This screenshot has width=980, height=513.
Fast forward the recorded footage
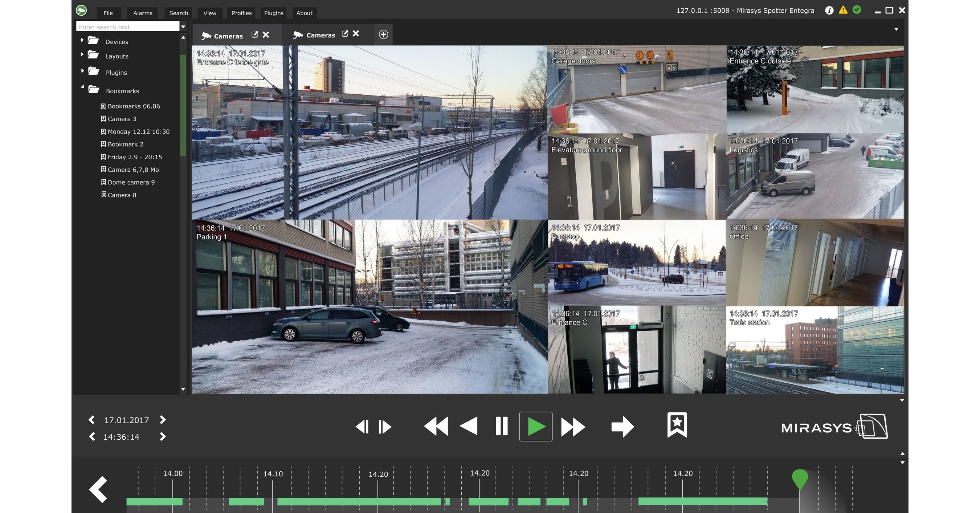click(572, 426)
